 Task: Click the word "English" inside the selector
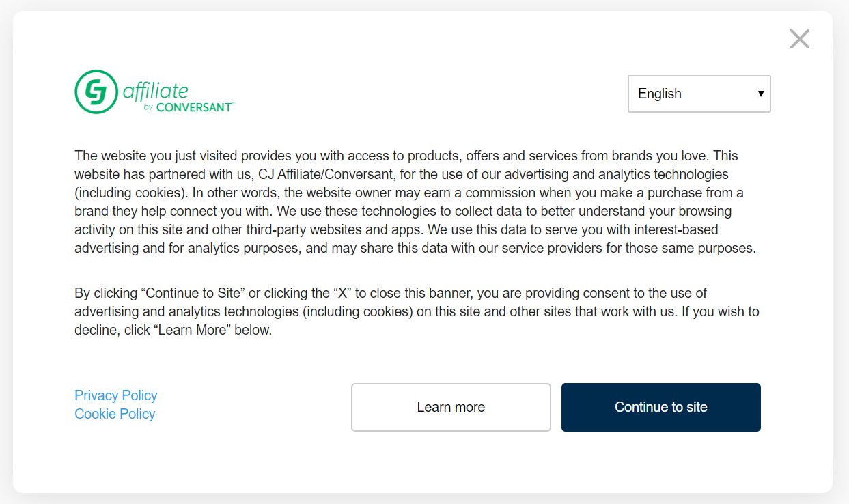pyautogui.click(x=660, y=94)
